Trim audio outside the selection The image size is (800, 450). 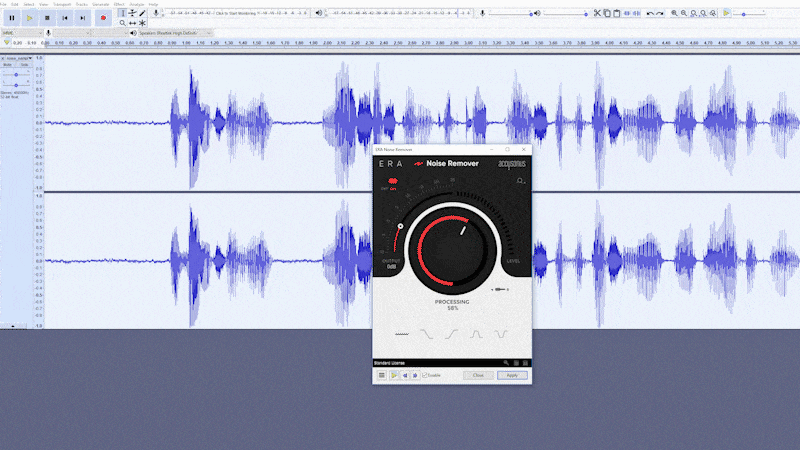click(627, 13)
